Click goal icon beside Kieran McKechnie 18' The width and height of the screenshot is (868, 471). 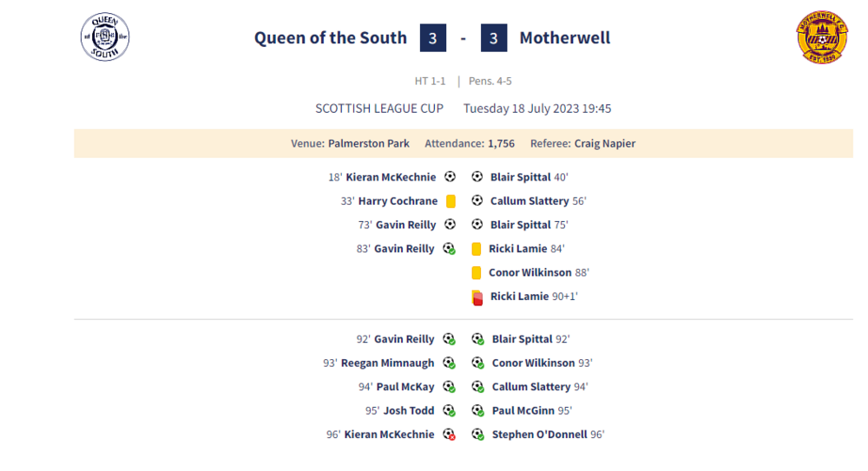point(450,177)
